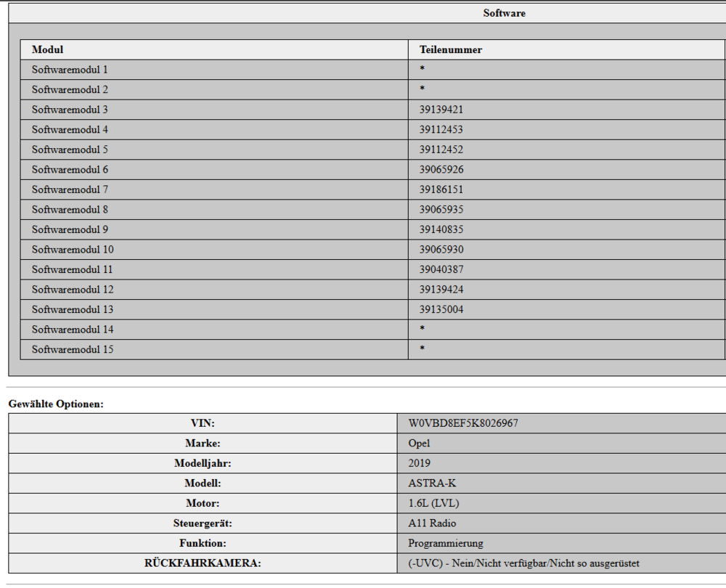Click the RÜCKFAHRKAMERA option value
The image size is (726, 588).
point(523,563)
